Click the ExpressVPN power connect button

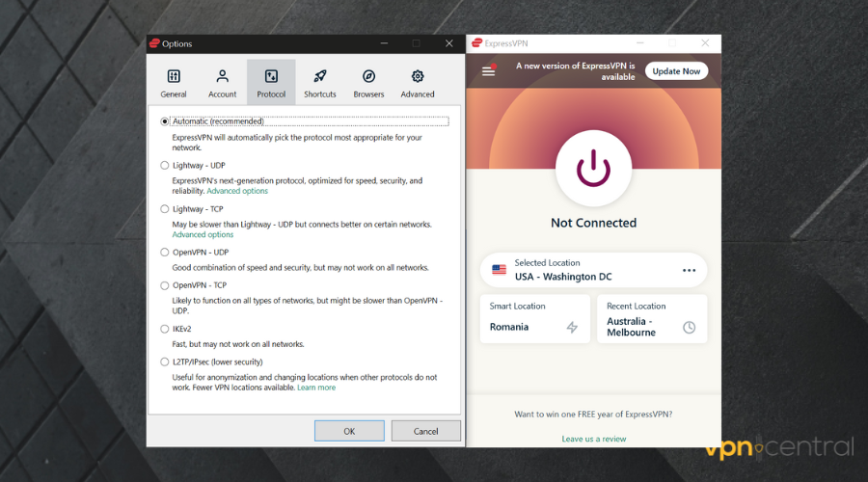pyautogui.click(x=593, y=170)
